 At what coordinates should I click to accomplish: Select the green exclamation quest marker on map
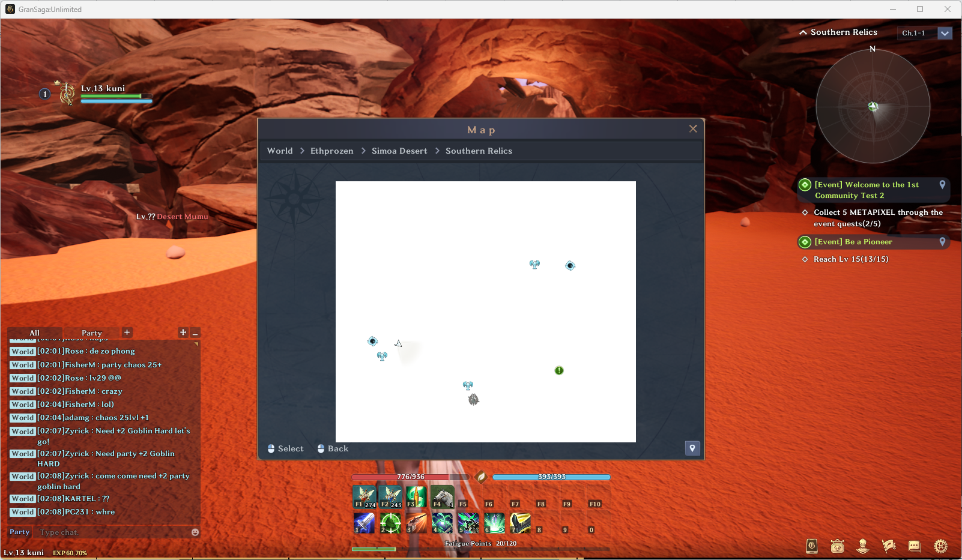(x=559, y=370)
